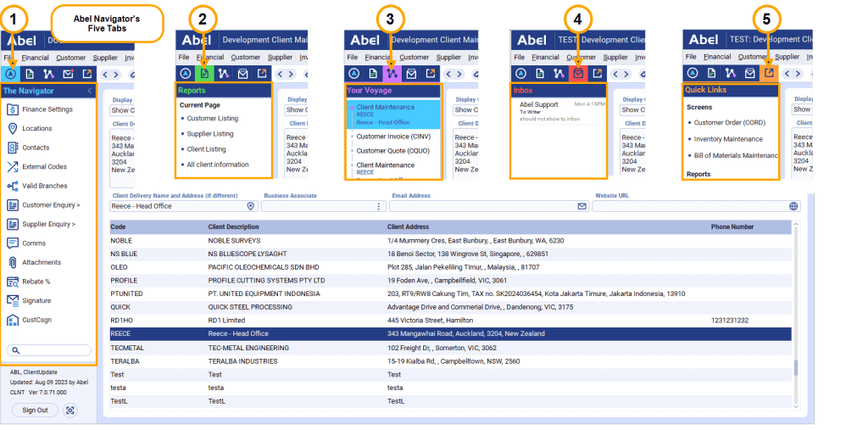Click the focus icon beside Sign Out
This screenshot has height=430, width=868.
click(70, 410)
